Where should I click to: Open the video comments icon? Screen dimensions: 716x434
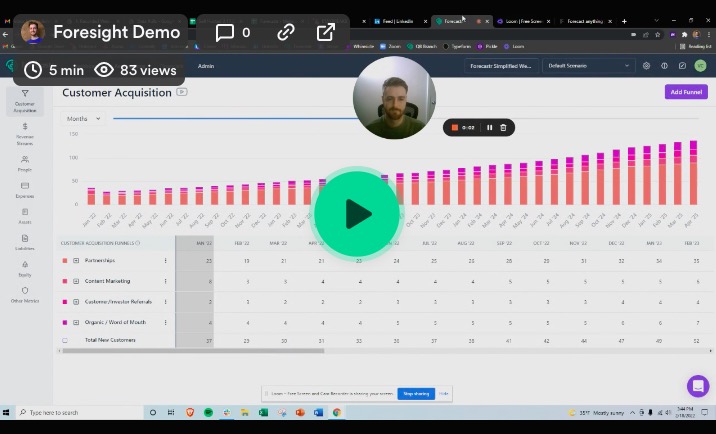225,32
